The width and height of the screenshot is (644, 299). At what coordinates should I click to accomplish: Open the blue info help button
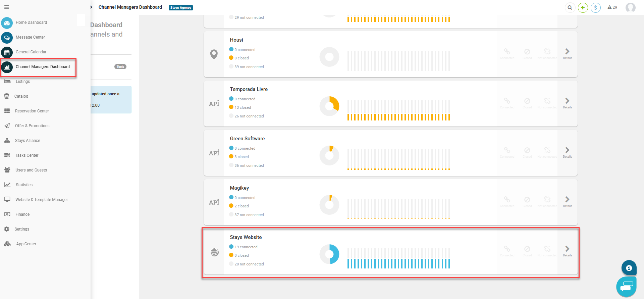[629, 268]
